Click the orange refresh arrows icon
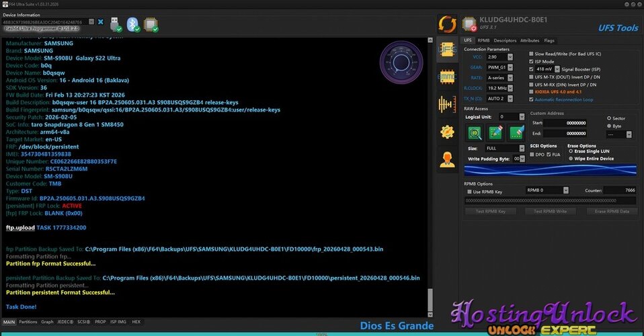This screenshot has height=336, width=644. (447, 24)
